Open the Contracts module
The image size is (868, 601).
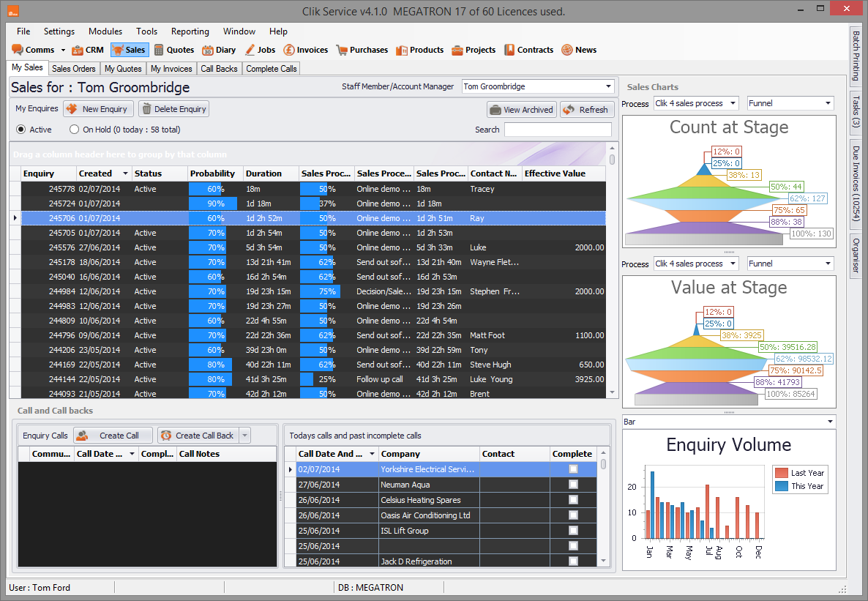tap(528, 50)
